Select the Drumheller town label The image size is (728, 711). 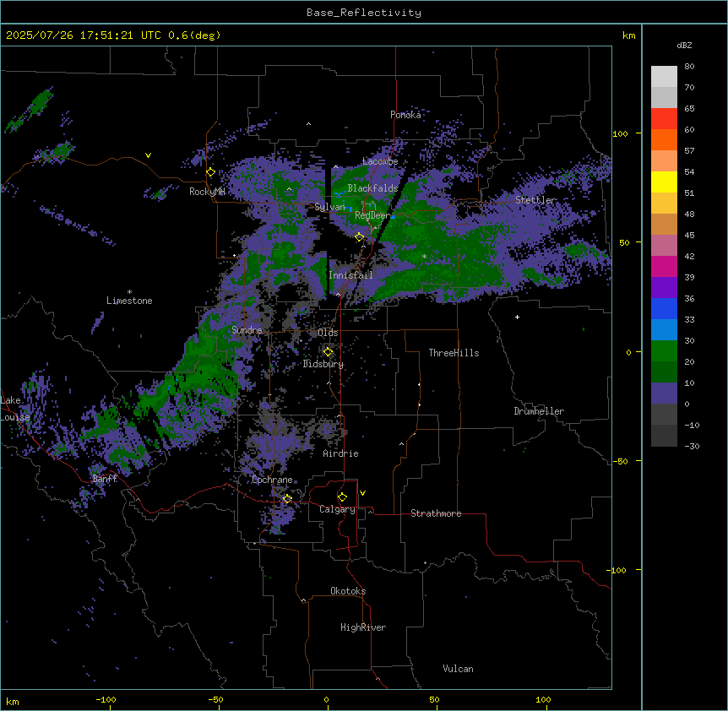[x=539, y=411]
